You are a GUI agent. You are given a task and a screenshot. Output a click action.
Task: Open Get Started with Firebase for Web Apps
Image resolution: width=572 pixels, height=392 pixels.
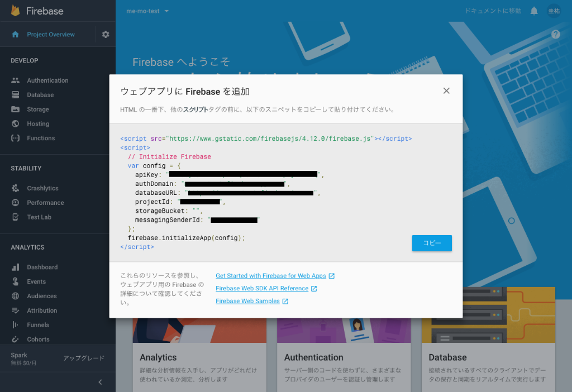(x=271, y=276)
